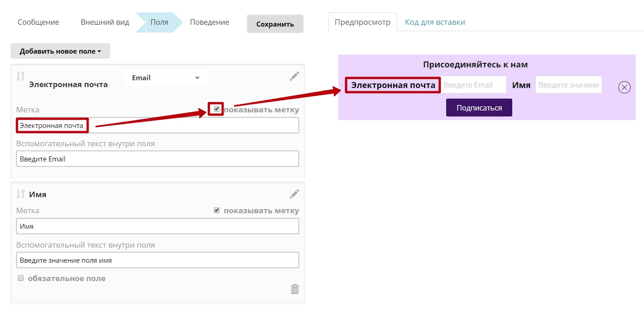Open the Поведение step
Viewport: 644px width, 310px height.
(209, 22)
